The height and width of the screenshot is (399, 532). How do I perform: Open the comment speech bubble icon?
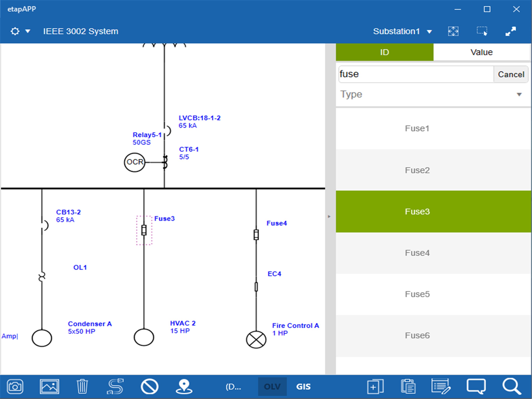[x=476, y=387]
